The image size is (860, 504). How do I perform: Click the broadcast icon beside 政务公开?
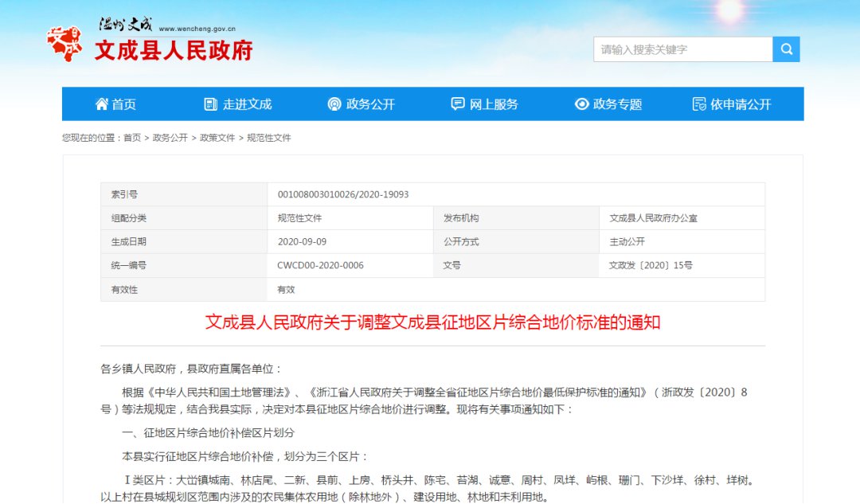(334, 104)
